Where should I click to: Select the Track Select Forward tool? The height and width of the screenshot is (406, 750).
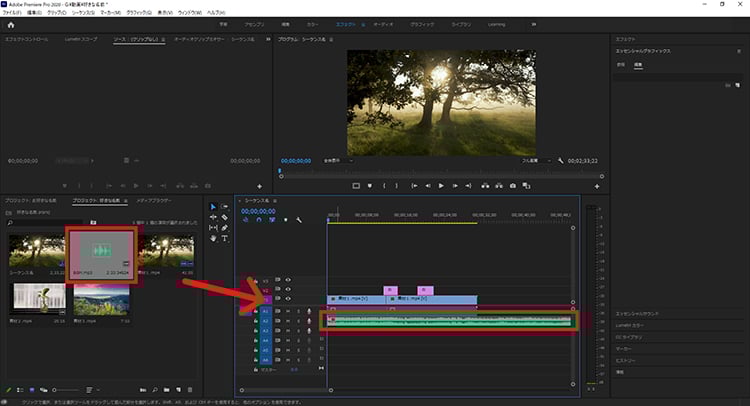coord(224,207)
